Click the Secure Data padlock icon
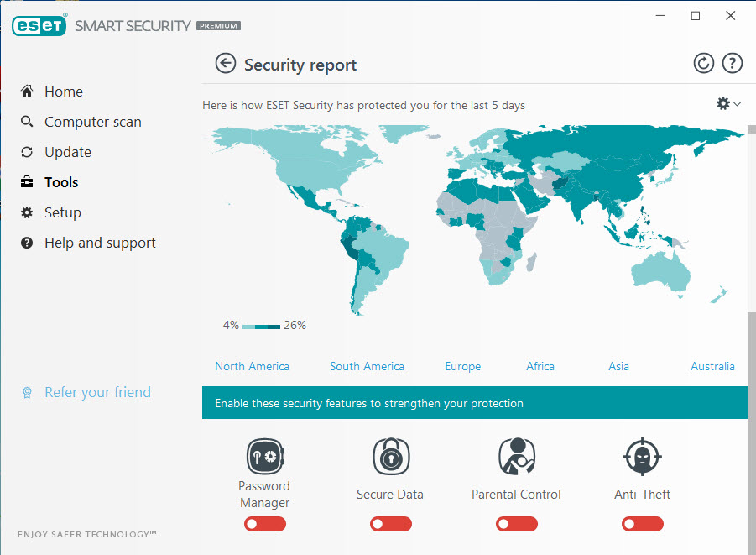756x555 pixels. (391, 456)
